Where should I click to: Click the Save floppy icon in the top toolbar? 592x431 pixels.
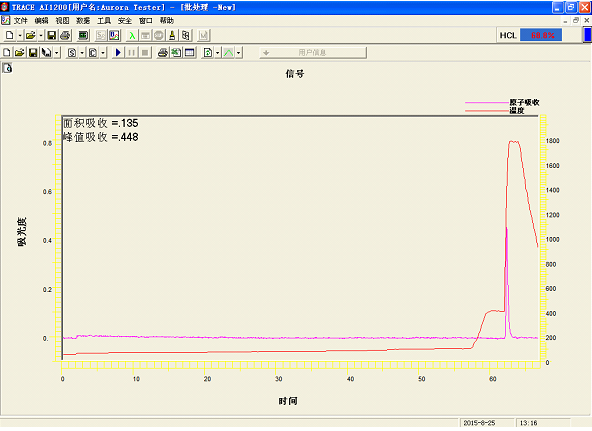51,35
